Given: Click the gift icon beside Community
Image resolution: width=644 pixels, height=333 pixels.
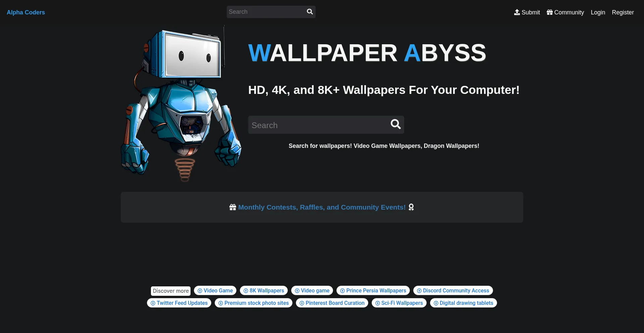Looking at the screenshot, I should pos(550,12).
